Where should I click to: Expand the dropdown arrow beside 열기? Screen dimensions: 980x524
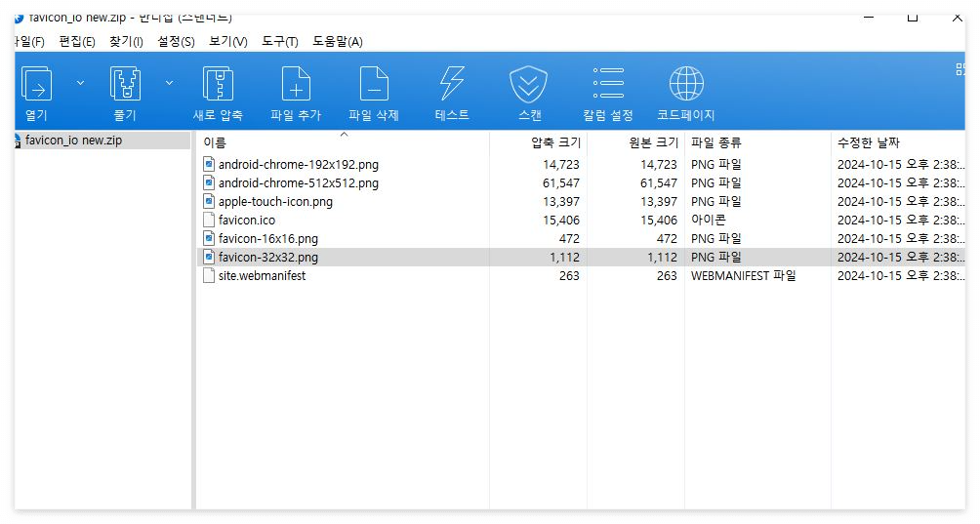pos(81,82)
